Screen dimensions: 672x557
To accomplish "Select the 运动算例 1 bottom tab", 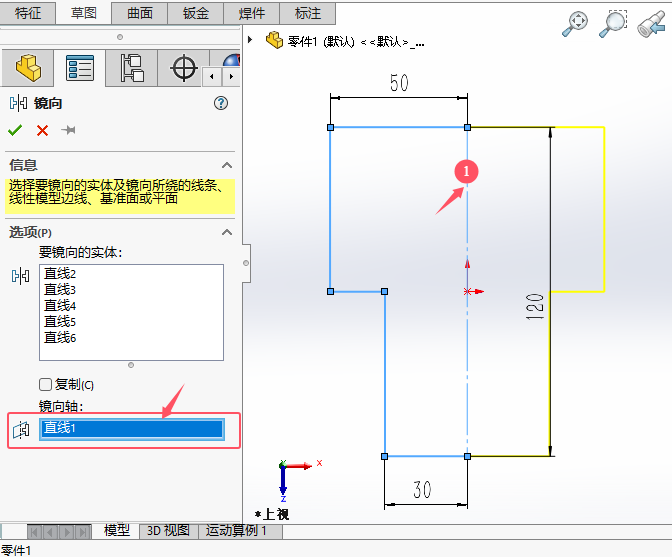I will pyautogui.click(x=240, y=531).
